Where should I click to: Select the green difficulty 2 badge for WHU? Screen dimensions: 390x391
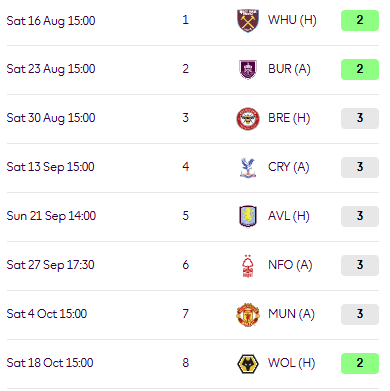(x=360, y=20)
